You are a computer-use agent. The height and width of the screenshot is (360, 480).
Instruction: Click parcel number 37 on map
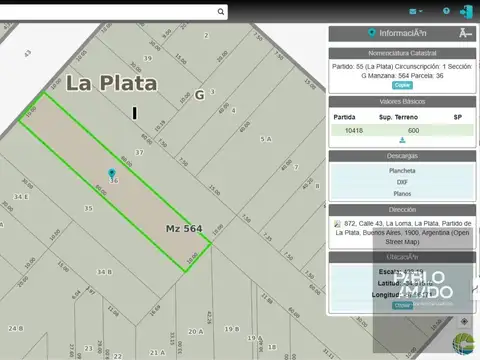coord(139,153)
